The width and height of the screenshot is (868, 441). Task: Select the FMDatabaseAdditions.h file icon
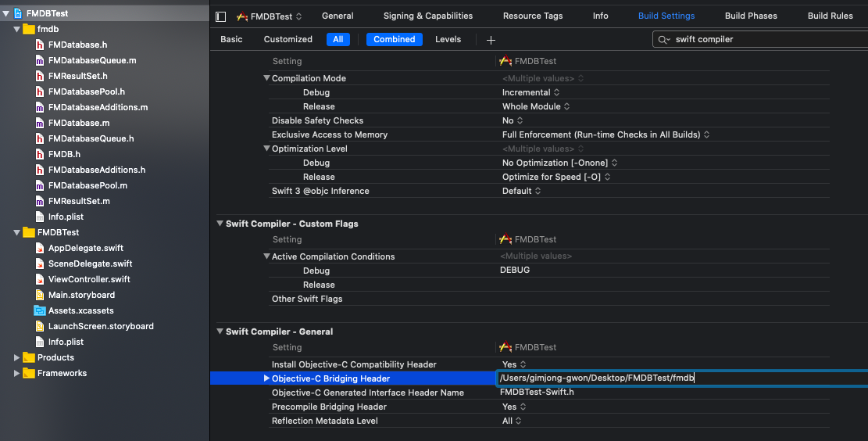pyautogui.click(x=40, y=170)
